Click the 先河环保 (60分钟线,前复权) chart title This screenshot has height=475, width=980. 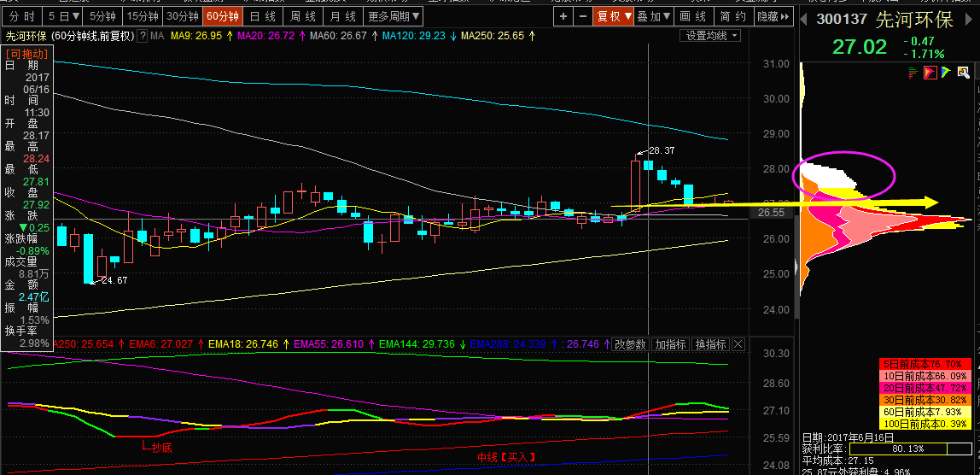[70, 36]
